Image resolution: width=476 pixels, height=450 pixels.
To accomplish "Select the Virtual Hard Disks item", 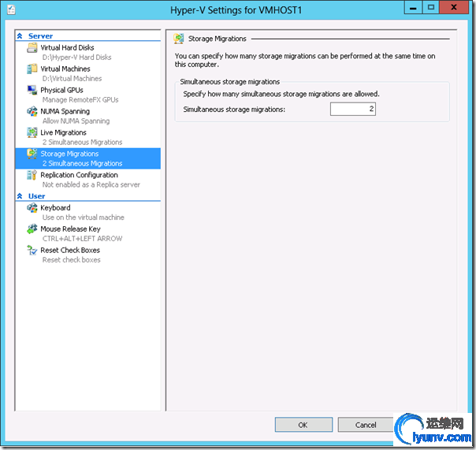I will (88, 52).
